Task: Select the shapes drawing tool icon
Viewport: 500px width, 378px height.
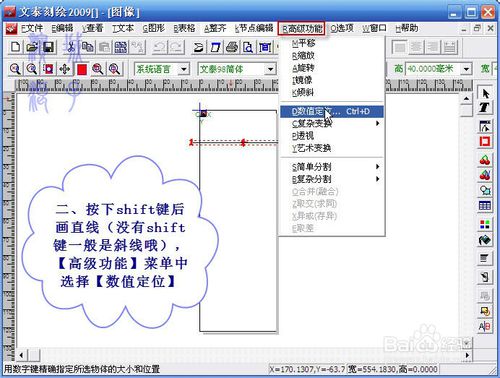Action: 485,190
